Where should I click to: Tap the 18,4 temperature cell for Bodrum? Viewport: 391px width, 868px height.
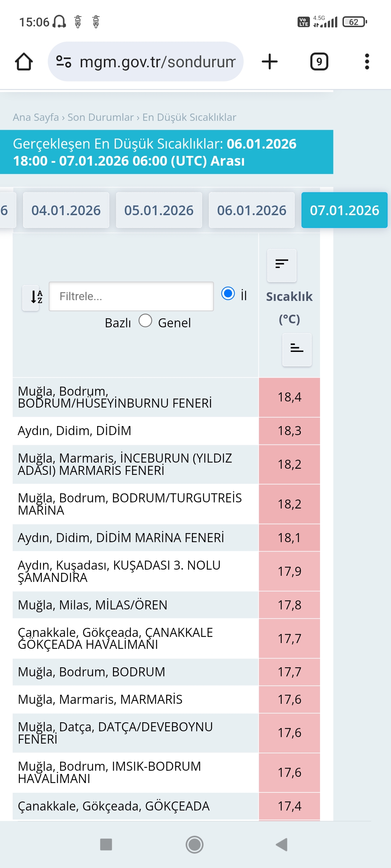289,397
